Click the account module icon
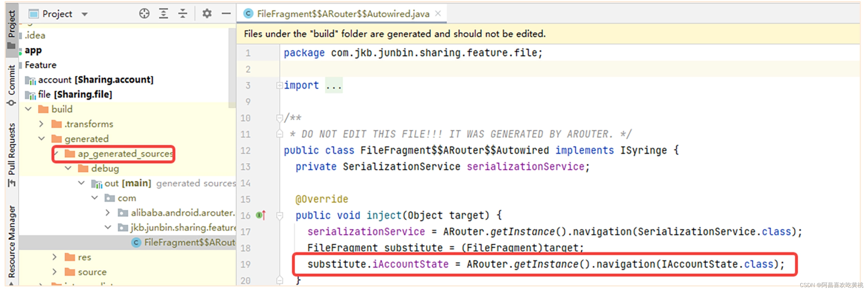868x291 pixels. (30, 80)
